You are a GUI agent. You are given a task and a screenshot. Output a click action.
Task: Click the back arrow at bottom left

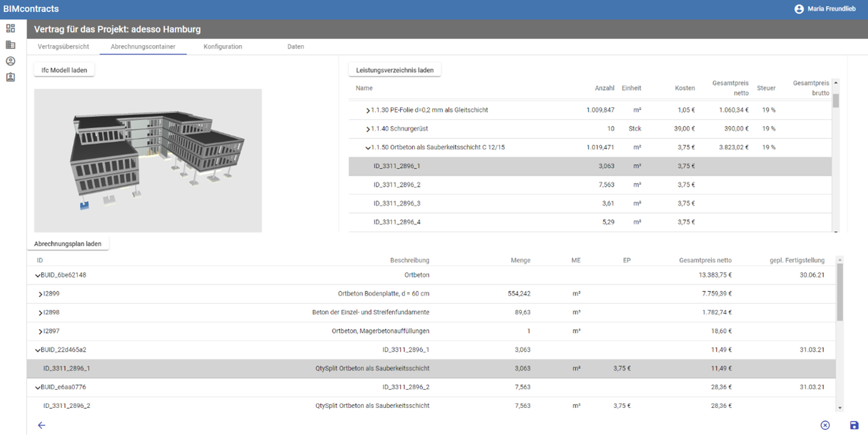point(41,425)
